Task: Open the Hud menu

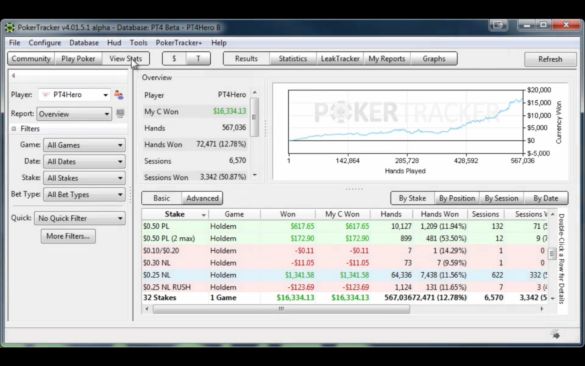Action: tap(114, 43)
